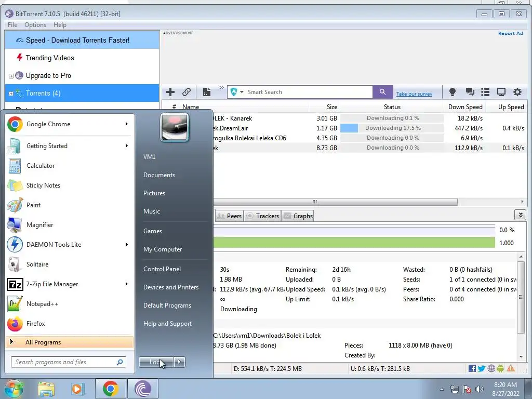532x399 pixels.
Task: Open the Help menu in BitTorrent
Action: pyautogui.click(x=60, y=25)
